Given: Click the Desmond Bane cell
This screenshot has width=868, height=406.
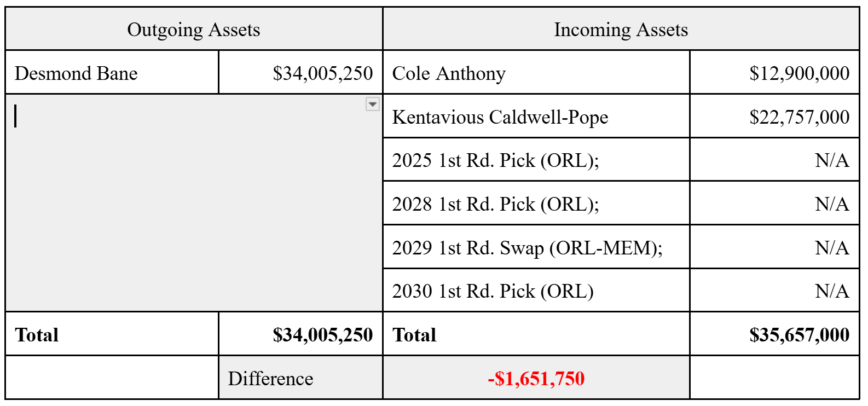Looking at the screenshot, I should (x=112, y=72).
